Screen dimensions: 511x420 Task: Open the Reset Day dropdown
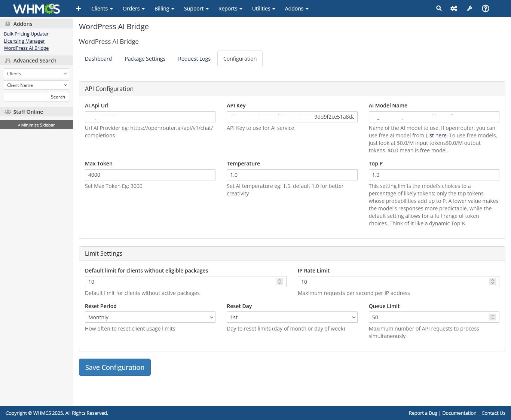coord(292,317)
